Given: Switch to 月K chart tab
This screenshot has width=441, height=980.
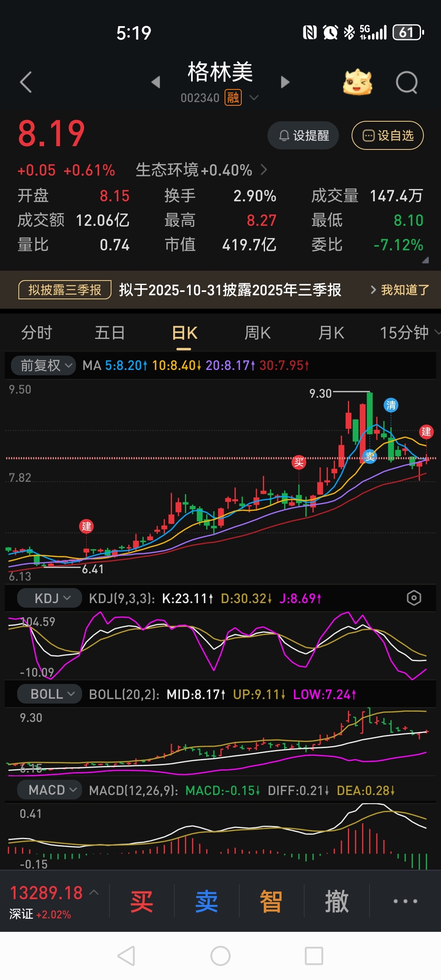Looking at the screenshot, I should [x=331, y=333].
